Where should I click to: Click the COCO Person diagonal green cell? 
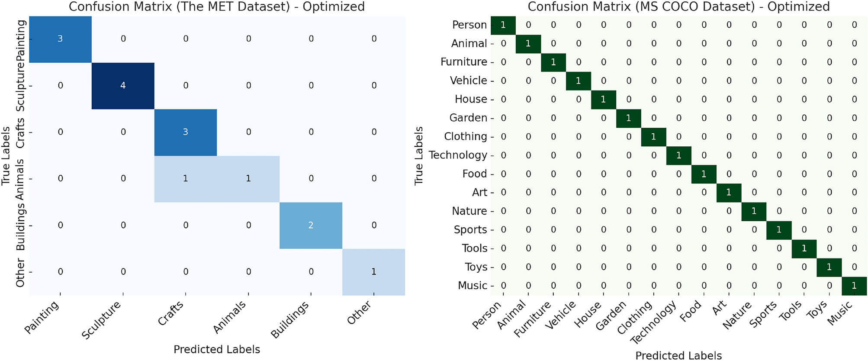[503, 25]
